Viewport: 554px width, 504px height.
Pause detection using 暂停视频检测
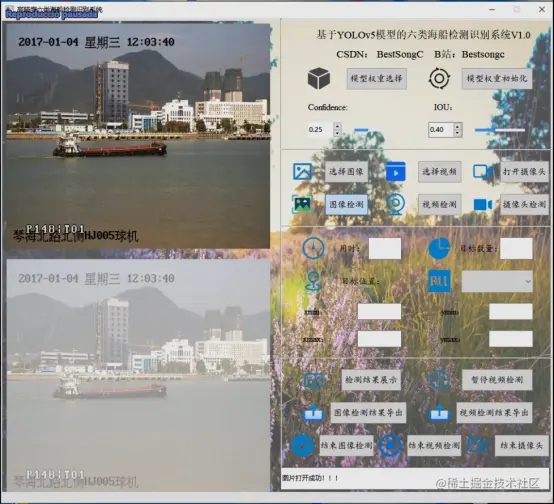point(497,380)
